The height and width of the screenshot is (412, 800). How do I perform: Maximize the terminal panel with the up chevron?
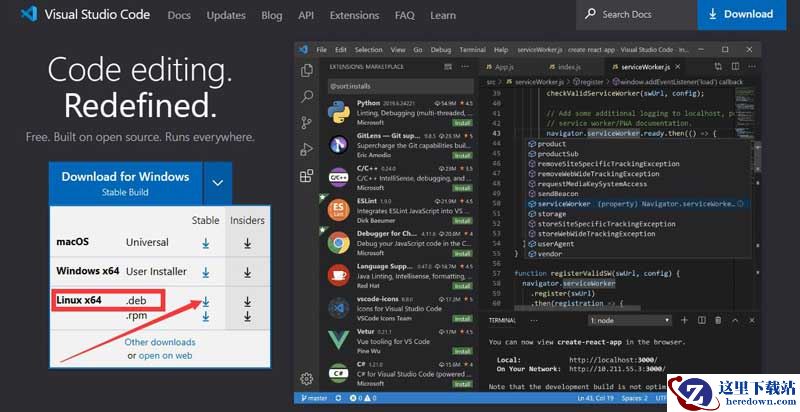(x=735, y=320)
